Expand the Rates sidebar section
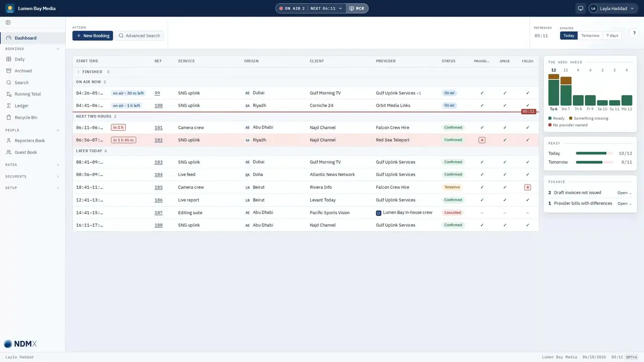The height and width of the screenshot is (362, 644). [x=58, y=165]
